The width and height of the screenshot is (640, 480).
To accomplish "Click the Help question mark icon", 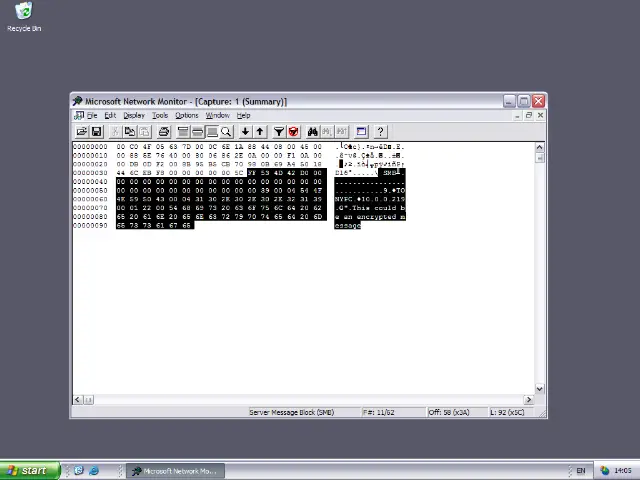I will pyautogui.click(x=380, y=131).
